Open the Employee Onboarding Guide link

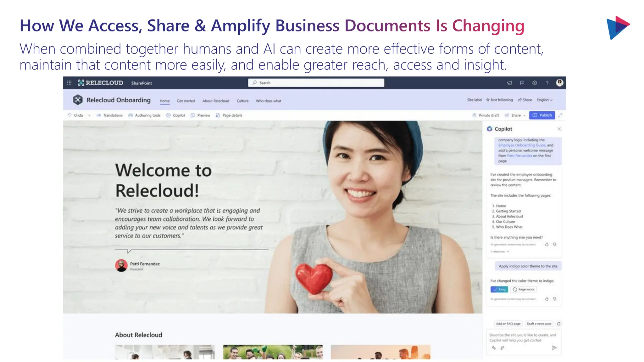point(522,145)
